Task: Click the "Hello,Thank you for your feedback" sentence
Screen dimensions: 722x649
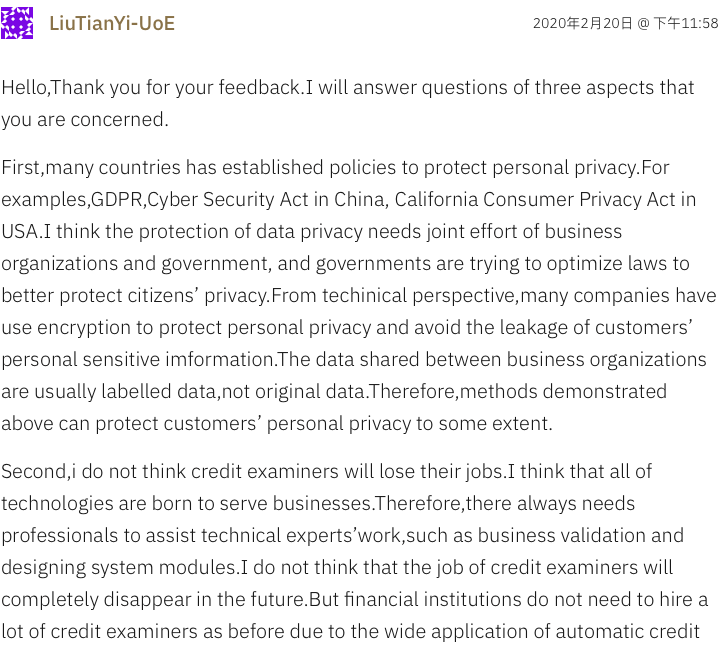Action: (152, 87)
